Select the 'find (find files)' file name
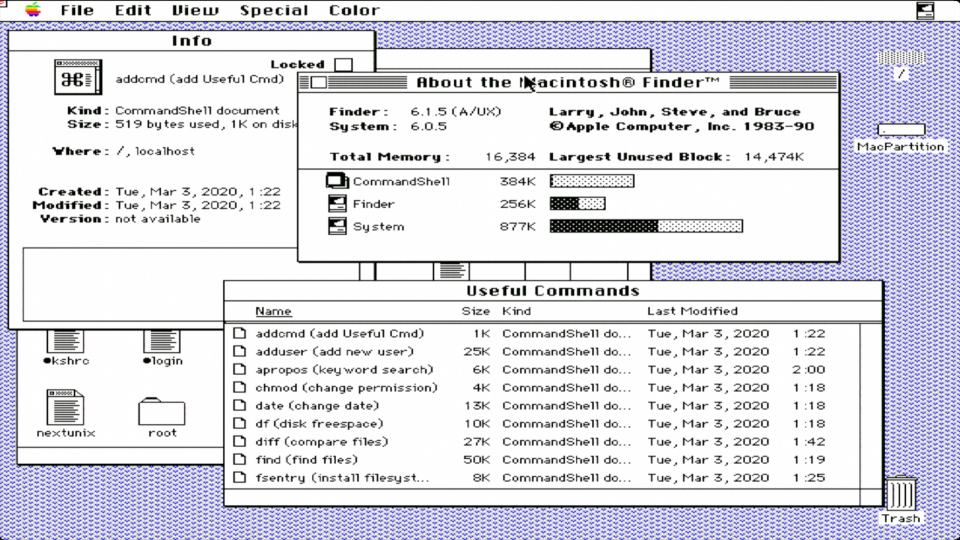 click(x=306, y=460)
